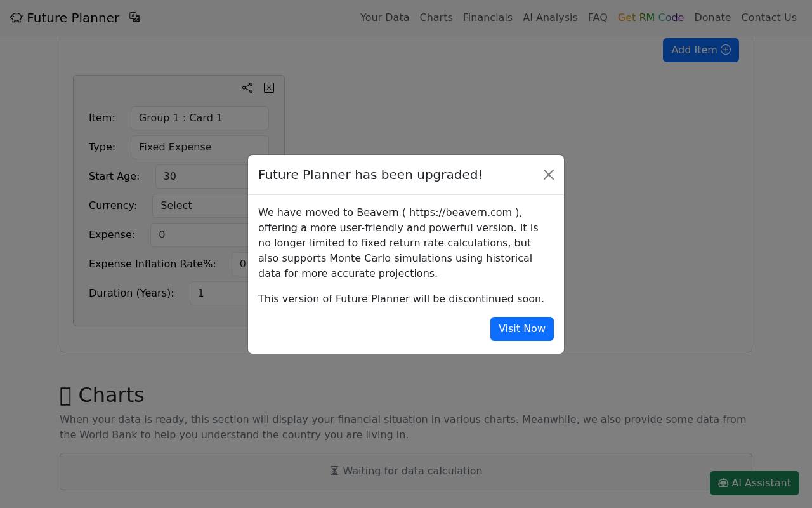The width and height of the screenshot is (812, 508).
Task: Close the upgrade notice dialog
Action: click(x=549, y=175)
